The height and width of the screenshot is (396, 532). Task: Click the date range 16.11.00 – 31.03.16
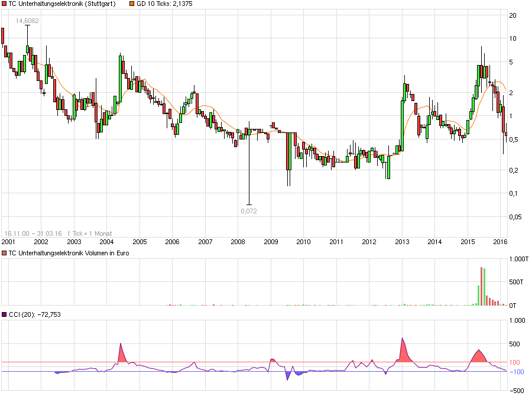coord(33,233)
